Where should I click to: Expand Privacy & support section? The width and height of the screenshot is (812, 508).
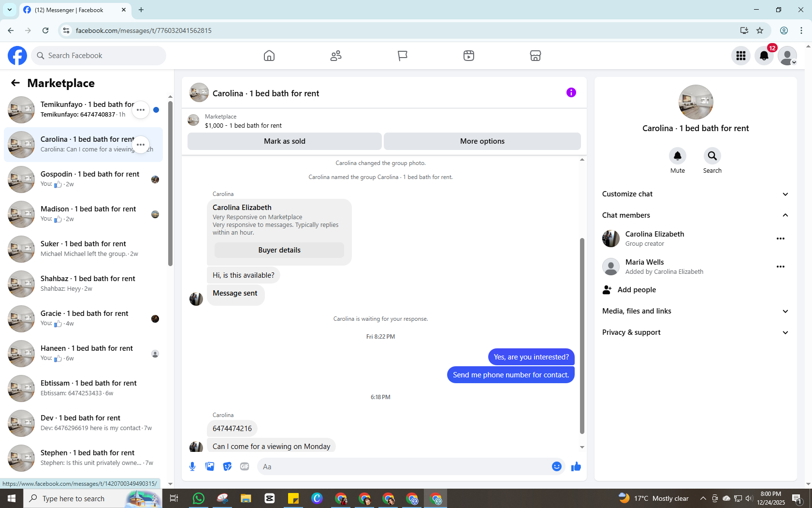[x=696, y=332]
